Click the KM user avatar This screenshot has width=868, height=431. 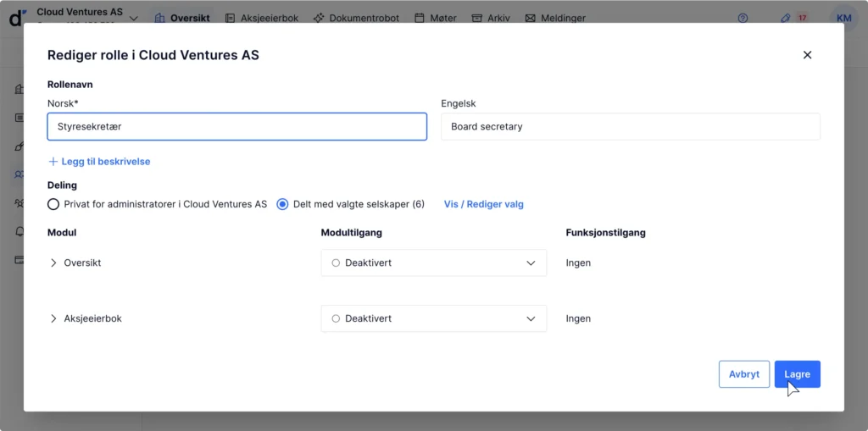click(843, 18)
